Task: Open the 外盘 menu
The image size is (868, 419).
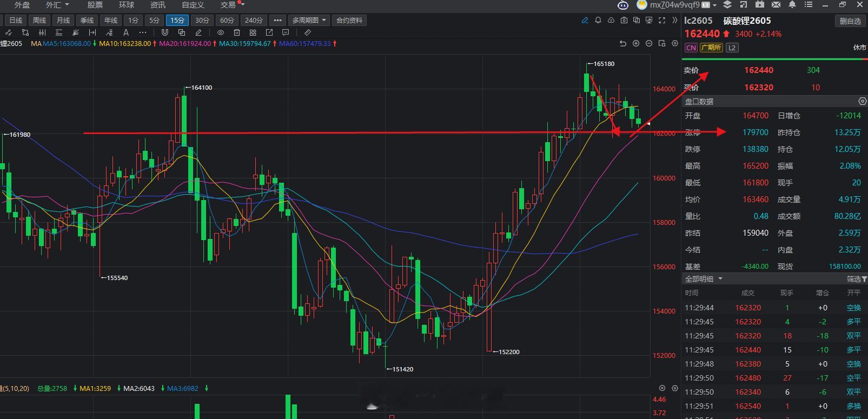Action: 22,5
